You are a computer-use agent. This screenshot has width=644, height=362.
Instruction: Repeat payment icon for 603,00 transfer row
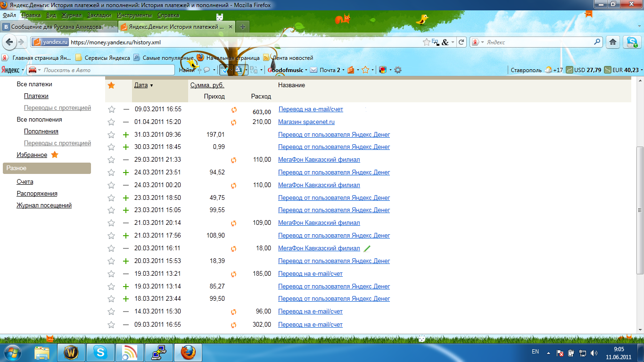(233, 109)
